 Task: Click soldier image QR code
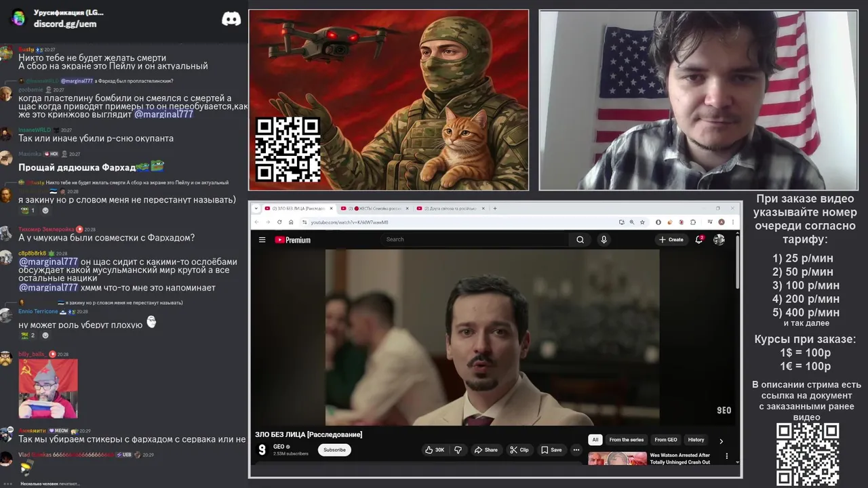[288, 150]
